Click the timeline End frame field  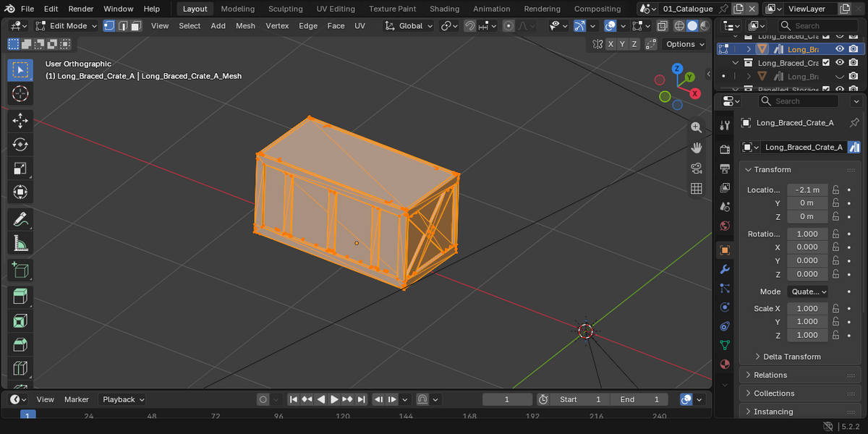[639, 399]
